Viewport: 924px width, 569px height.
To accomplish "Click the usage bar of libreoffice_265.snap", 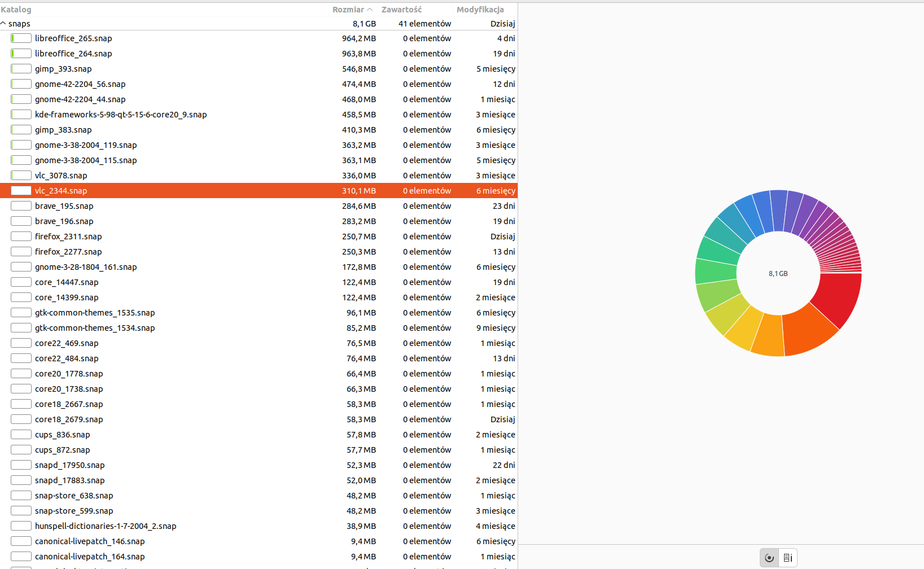I will point(21,38).
